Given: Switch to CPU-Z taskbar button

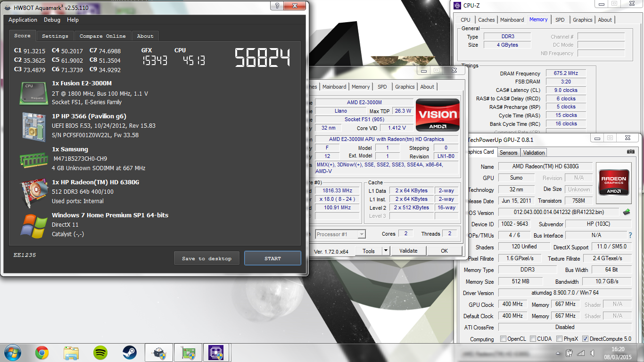Looking at the screenshot, I should coord(216,353).
